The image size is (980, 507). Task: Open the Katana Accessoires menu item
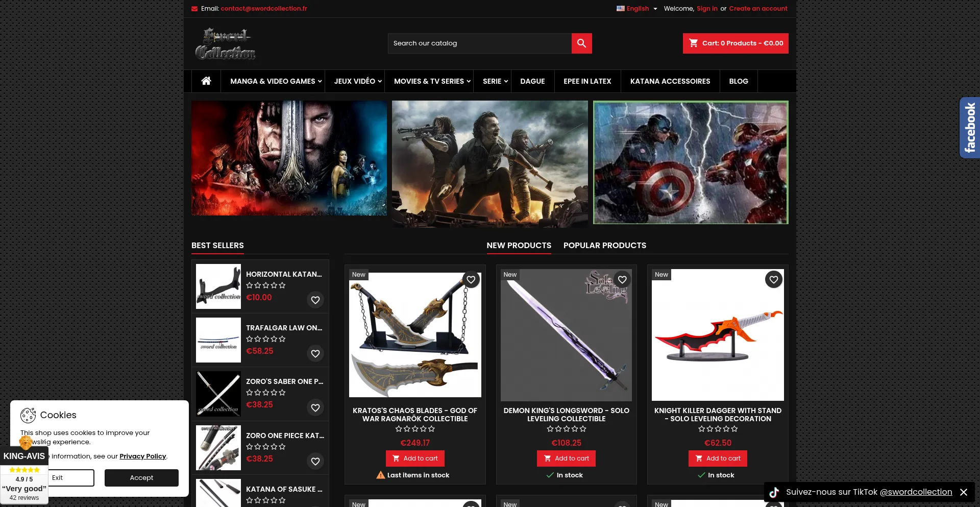pos(670,81)
